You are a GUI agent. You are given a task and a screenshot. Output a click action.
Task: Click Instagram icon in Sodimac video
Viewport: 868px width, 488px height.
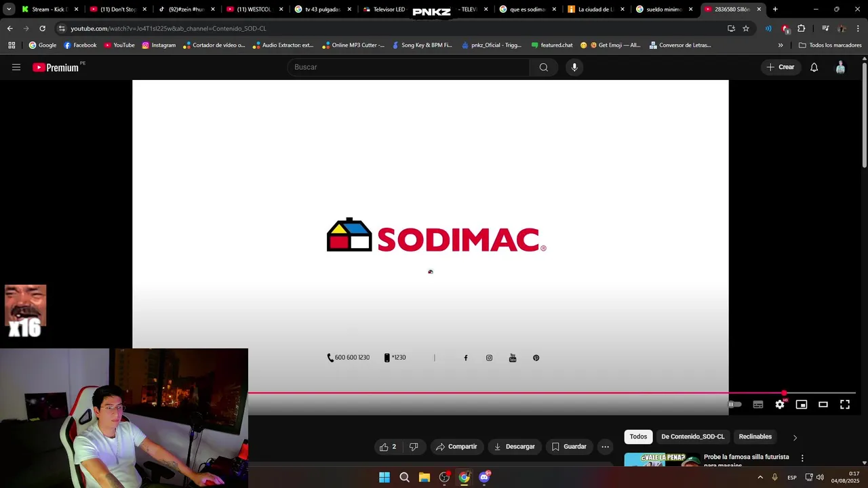point(489,358)
